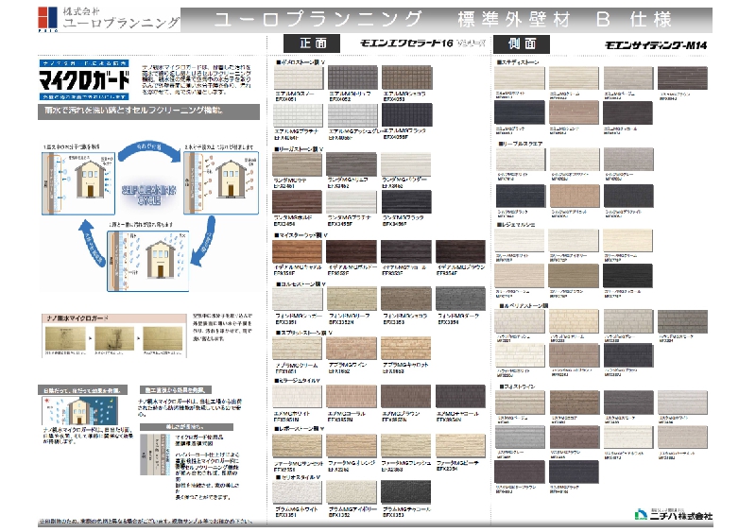The width and height of the screenshot is (756, 532).
Task: Click the dirtiest wall sample photo
Action: tap(114, 338)
